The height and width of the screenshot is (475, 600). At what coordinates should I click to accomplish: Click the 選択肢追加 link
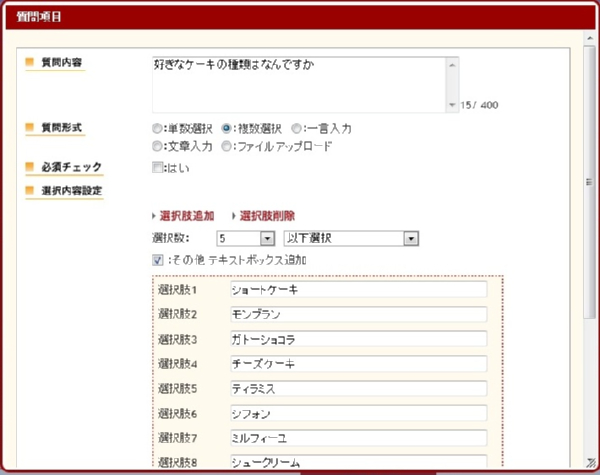click(188, 216)
